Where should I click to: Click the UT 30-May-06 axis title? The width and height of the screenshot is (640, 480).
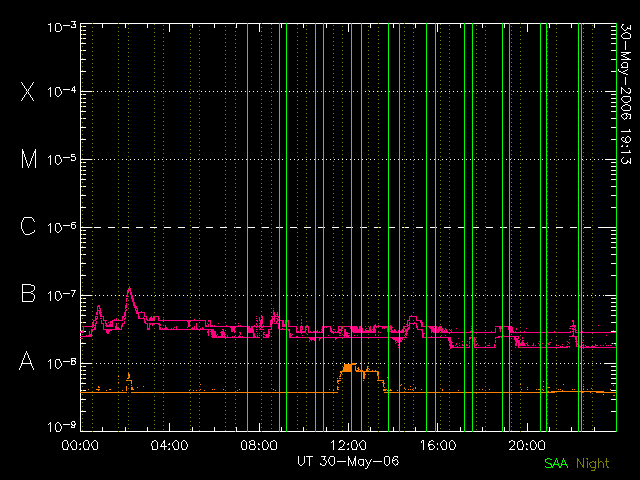pyautogui.click(x=348, y=461)
